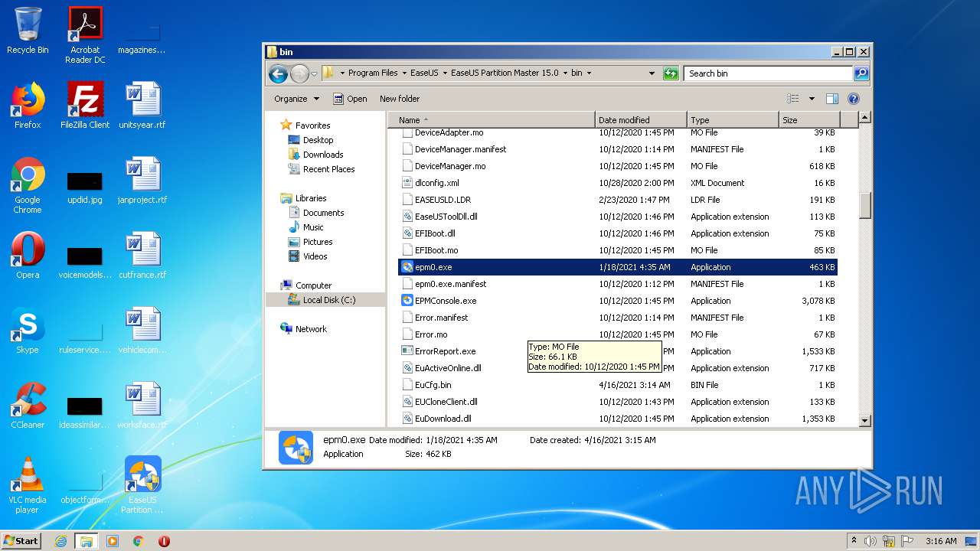Viewport: 980px width, 551px height.
Task: Select the janproject.rtf desktop file
Action: click(142, 181)
